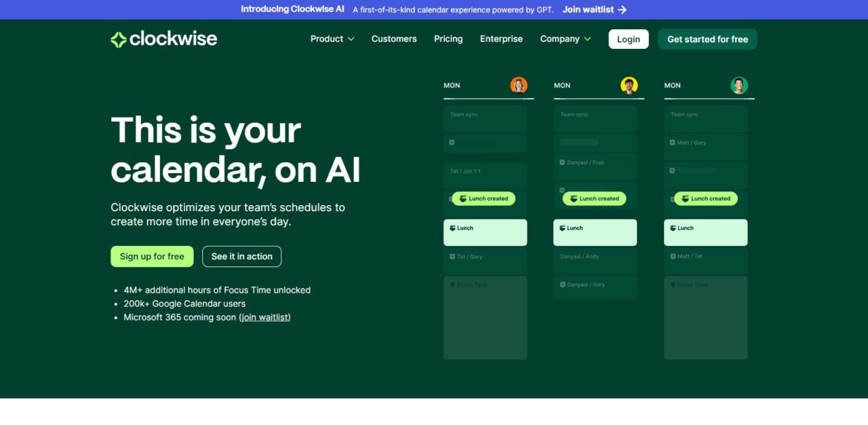The image size is (868, 425).
Task: Click the "Danyaal / Gary" event
Action: [595, 288]
